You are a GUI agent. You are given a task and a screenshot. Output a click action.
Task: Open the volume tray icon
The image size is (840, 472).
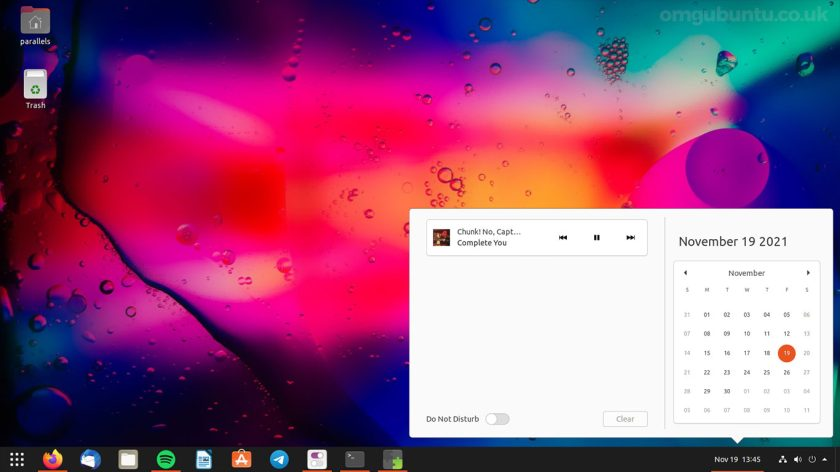tap(798, 459)
